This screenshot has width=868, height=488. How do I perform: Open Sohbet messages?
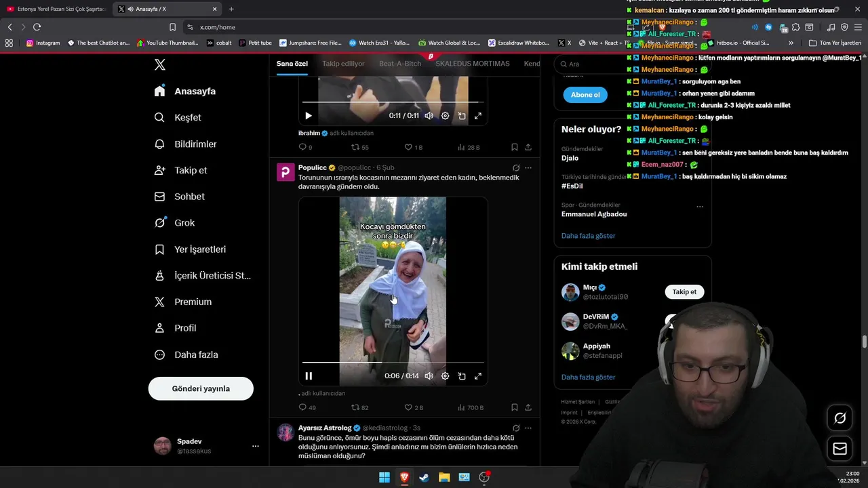[179, 197]
